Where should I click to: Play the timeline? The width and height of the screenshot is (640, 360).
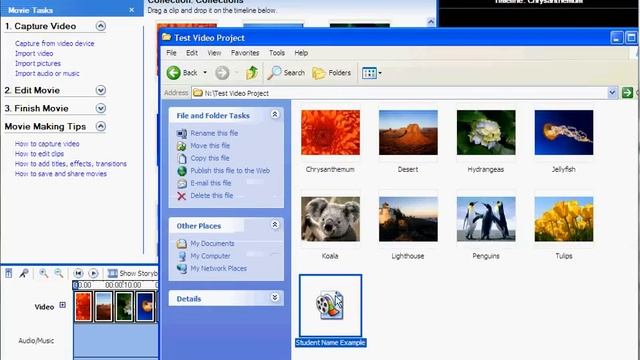coord(93,273)
